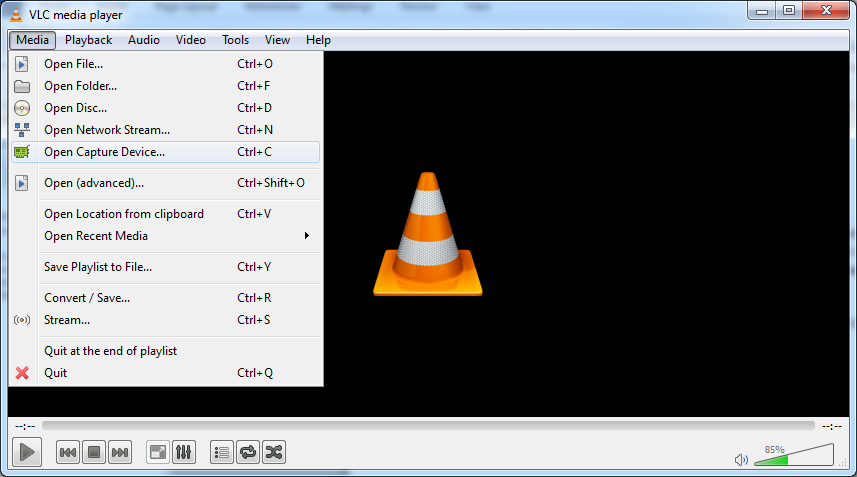This screenshot has width=857, height=477.
Task: Mute audio with the speaker icon
Action: pyautogui.click(x=741, y=460)
